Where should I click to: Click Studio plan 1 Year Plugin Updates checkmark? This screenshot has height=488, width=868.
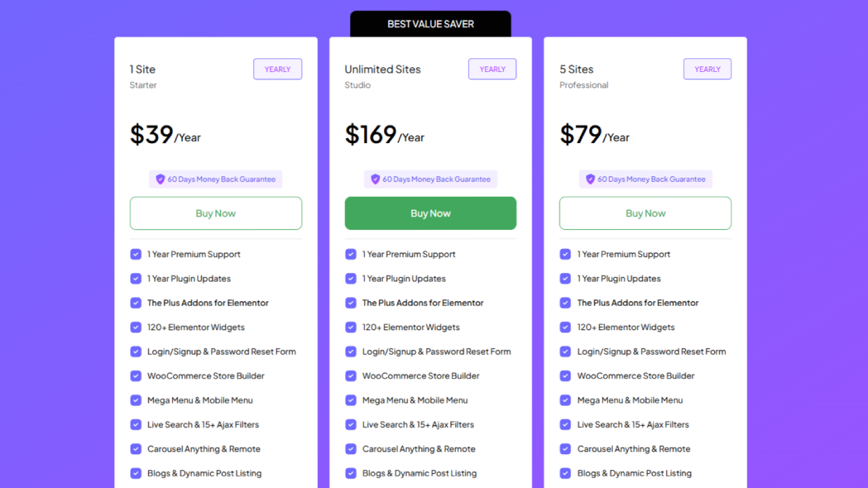351,279
